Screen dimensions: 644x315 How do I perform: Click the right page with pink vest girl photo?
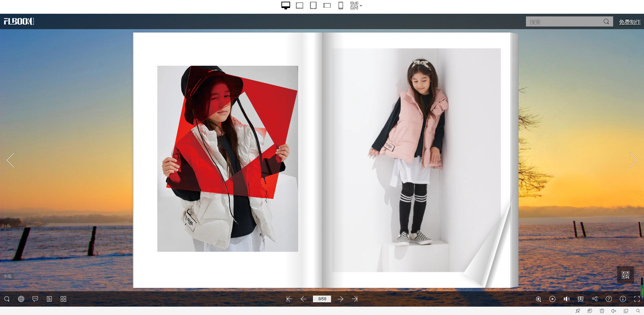(416, 160)
